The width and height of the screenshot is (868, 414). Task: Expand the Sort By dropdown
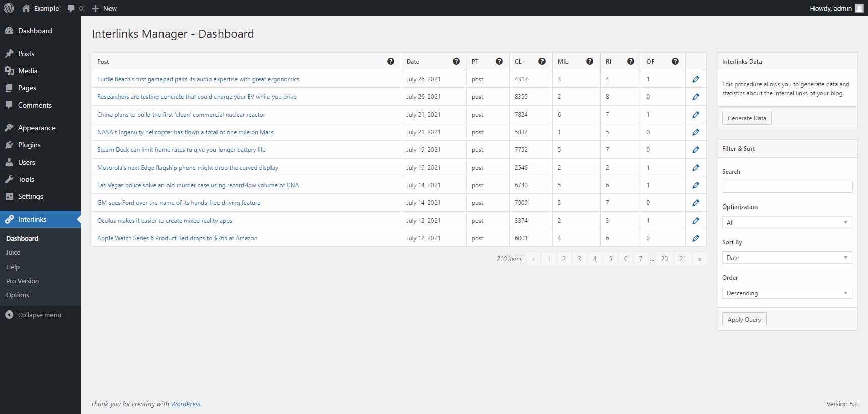click(x=787, y=257)
